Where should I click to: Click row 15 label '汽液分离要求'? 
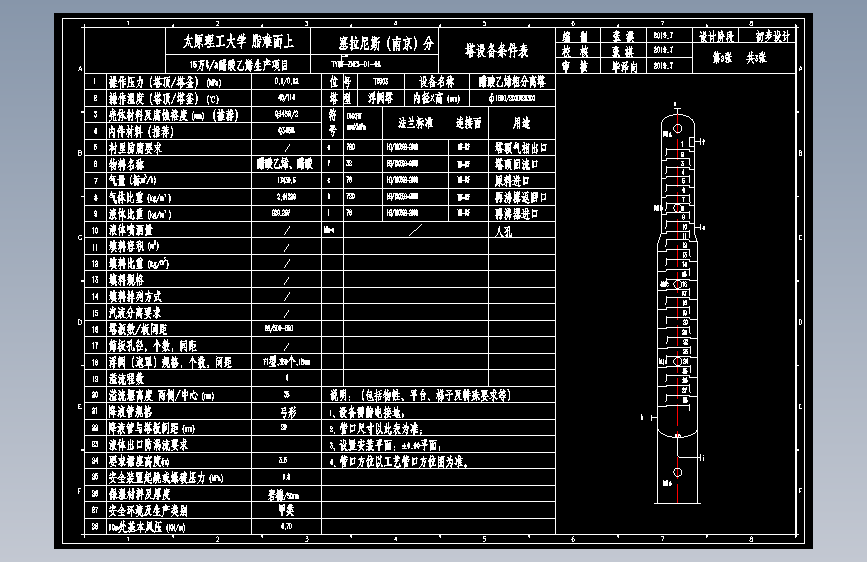[135, 313]
